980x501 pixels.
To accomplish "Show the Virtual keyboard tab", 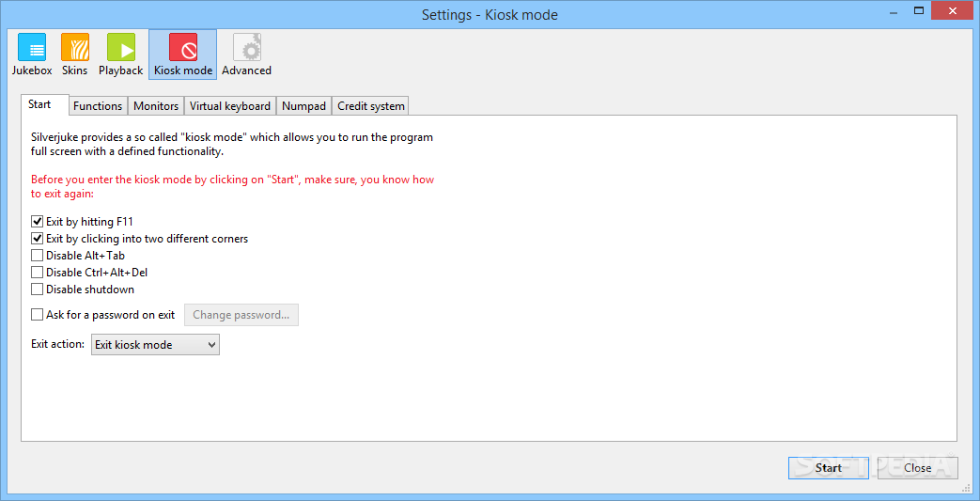I will pyautogui.click(x=230, y=106).
